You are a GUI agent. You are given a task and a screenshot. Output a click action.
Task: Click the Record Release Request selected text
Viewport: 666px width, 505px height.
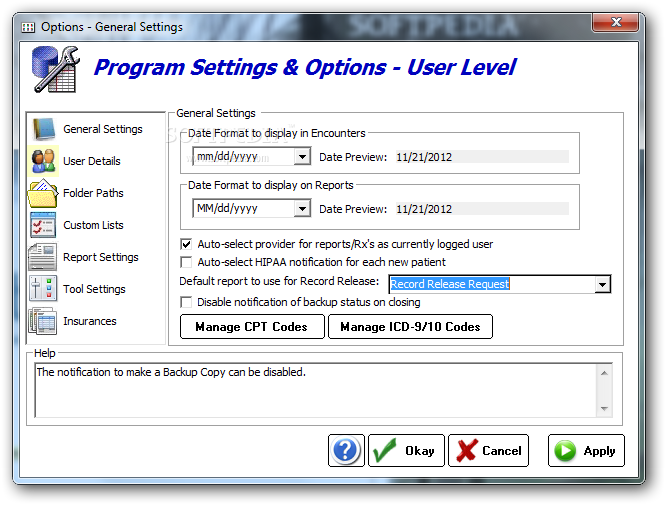tap(450, 284)
